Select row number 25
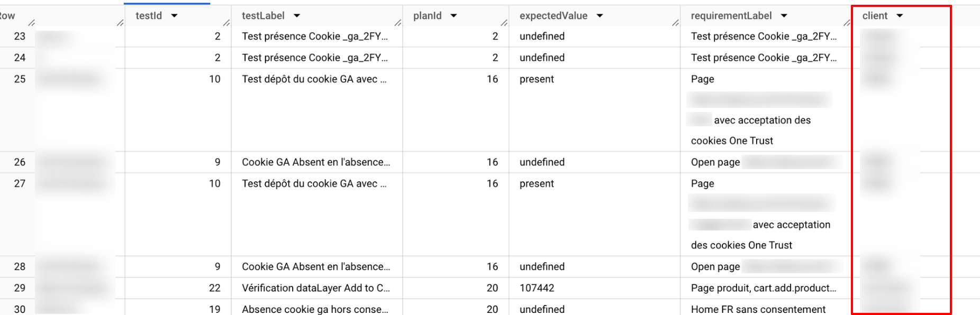Viewport: 980px width, 315px height. 20,79
